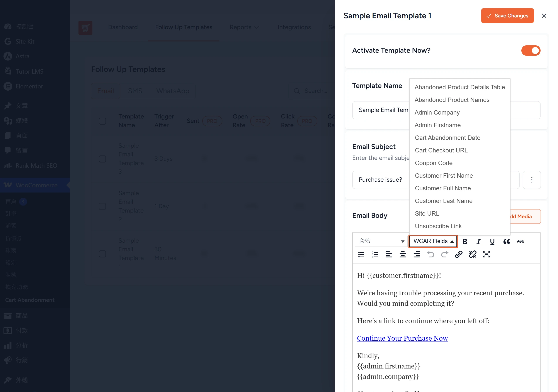The width and height of the screenshot is (558, 392).
Task: Insert the Customer First Name field
Action: coord(459,176)
